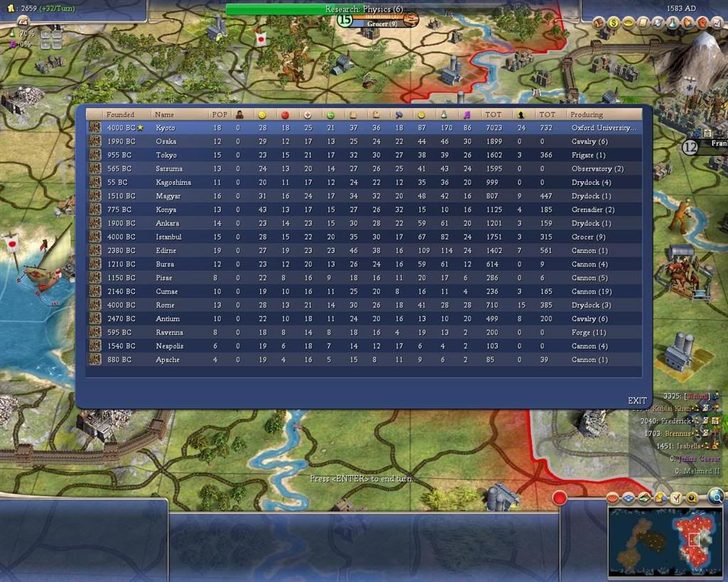The width and height of the screenshot is (728, 582).
Task: Sort cities by POP column
Action: tap(220, 114)
